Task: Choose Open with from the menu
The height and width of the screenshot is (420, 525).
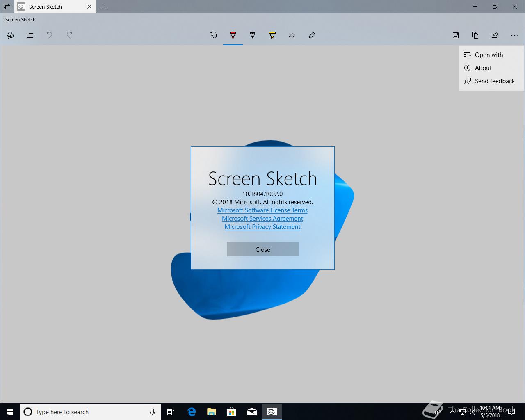Action: tap(492, 55)
